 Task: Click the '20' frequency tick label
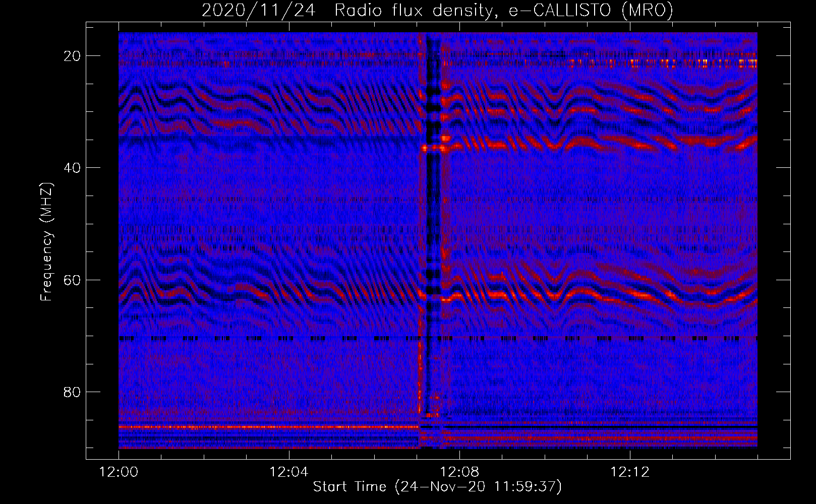point(72,56)
